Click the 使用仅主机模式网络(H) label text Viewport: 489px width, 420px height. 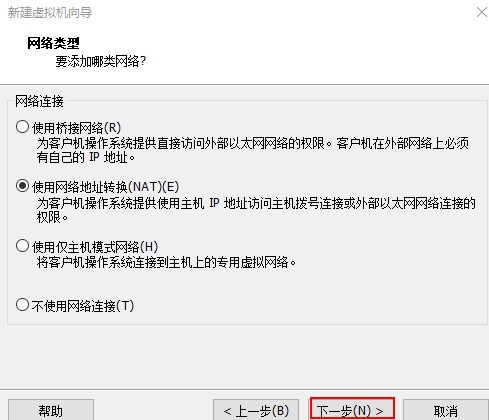click(x=95, y=247)
